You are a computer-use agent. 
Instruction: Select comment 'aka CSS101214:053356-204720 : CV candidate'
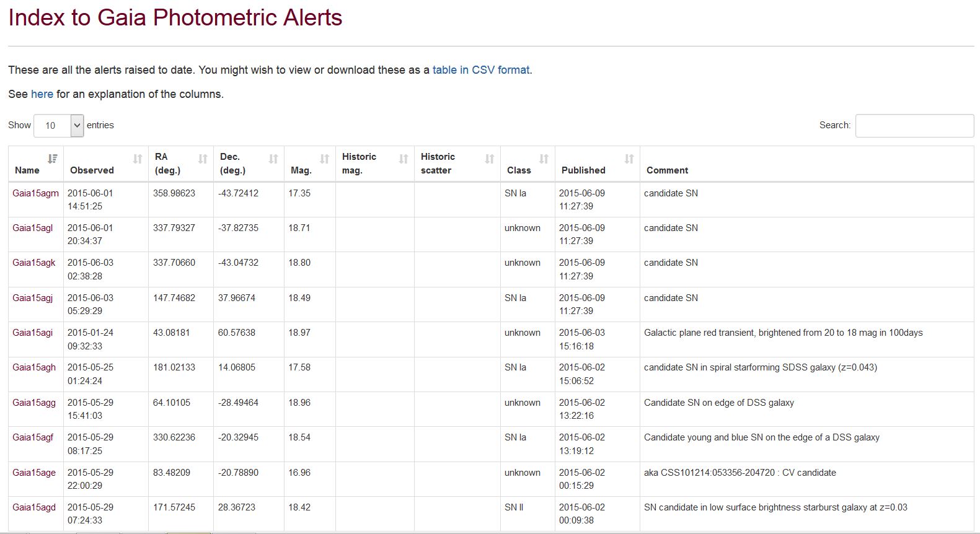coord(740,473)
